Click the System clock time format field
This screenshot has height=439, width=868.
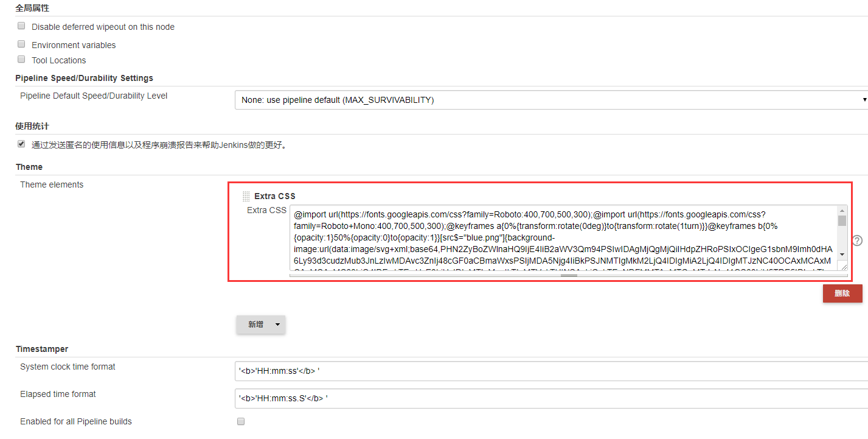[x=426, y=370]
